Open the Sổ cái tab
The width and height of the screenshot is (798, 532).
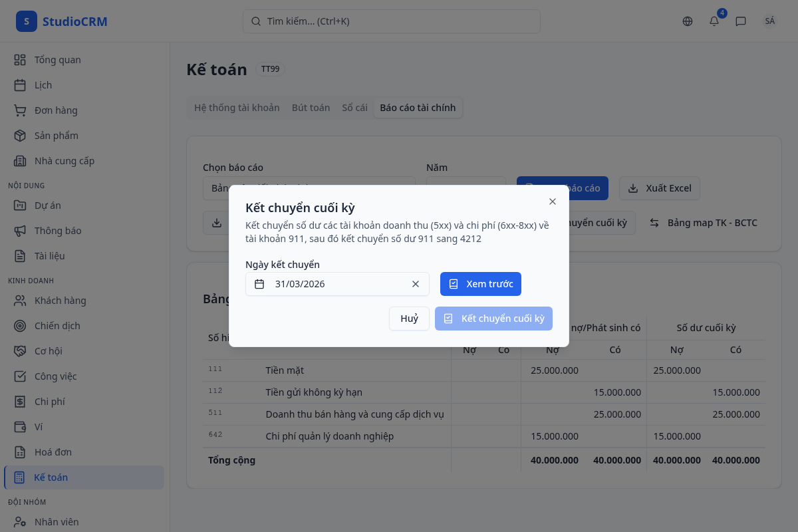click(x=354, y=108)
